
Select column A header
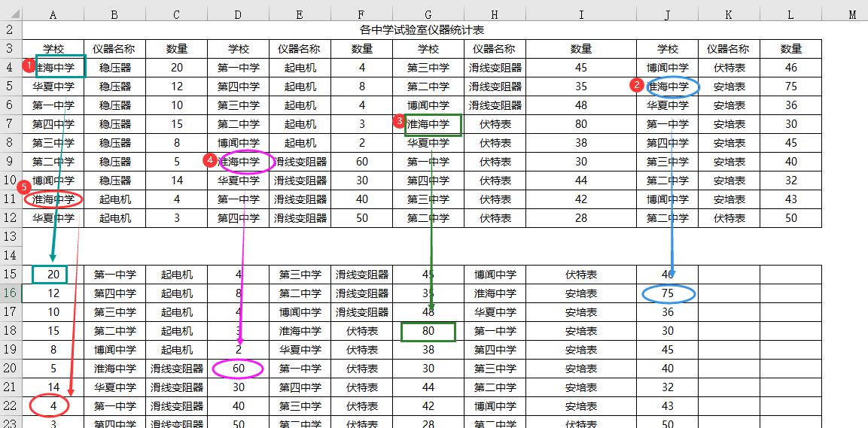[53, 15]
